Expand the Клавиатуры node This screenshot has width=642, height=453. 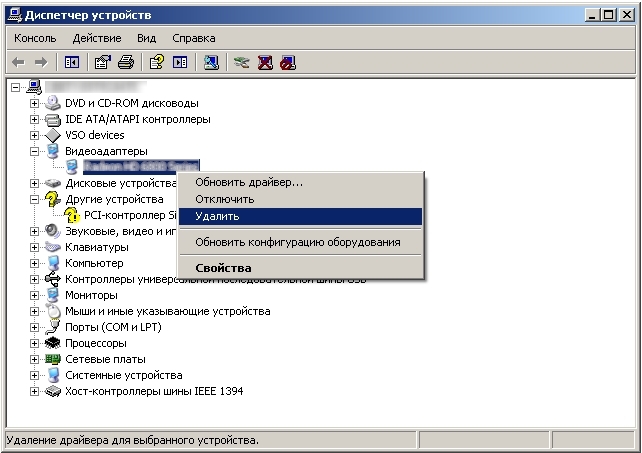tap(34, 247)
